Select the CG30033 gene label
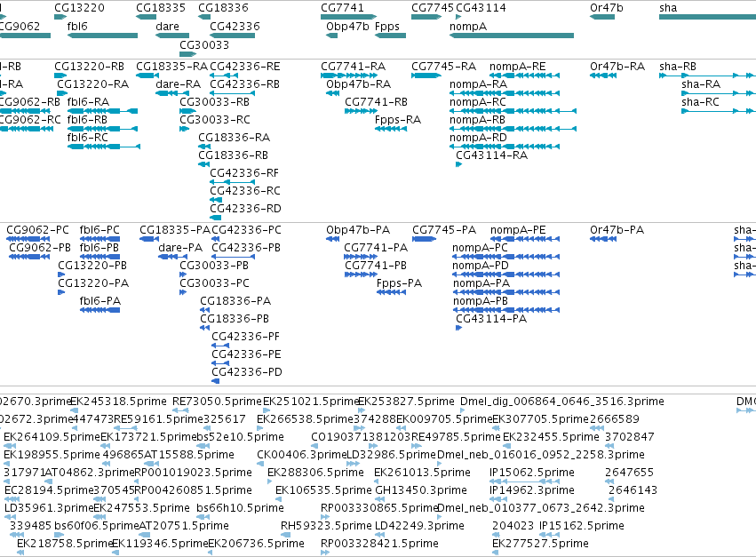Viewport: 756px width, 557px height. (204, 44)
